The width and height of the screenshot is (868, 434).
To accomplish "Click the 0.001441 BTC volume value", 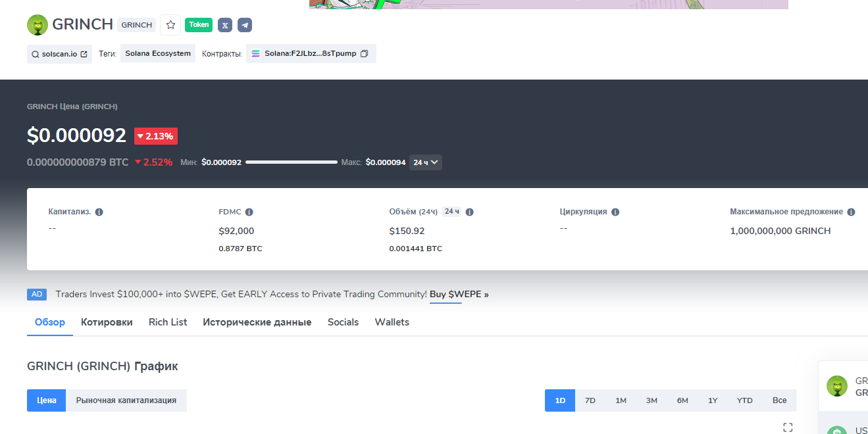I will point(416,249).
